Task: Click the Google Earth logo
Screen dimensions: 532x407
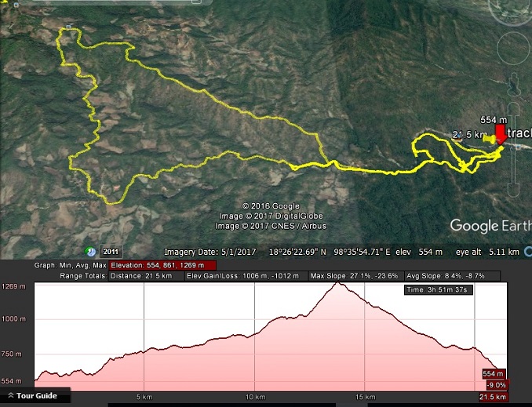Action: [490, 226]
